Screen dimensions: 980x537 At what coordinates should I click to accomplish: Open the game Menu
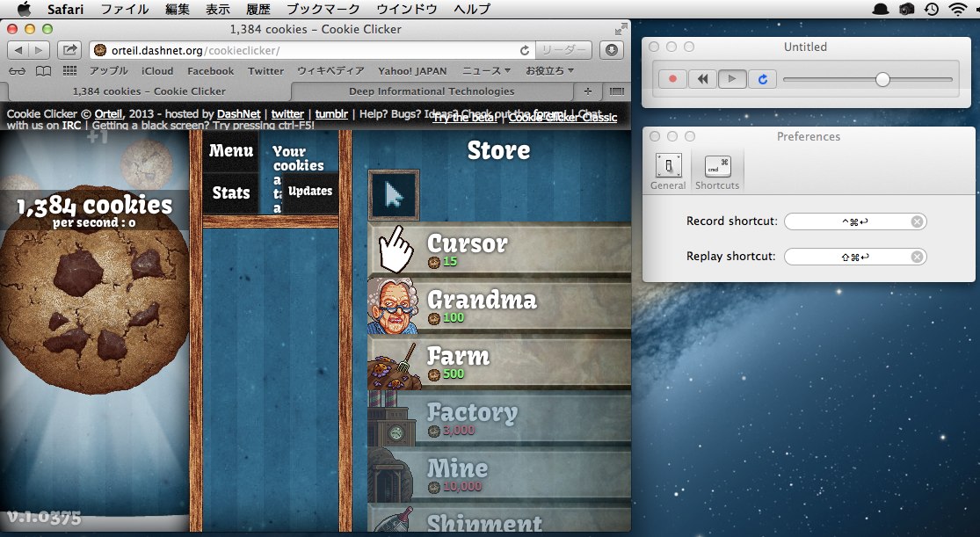230,150
